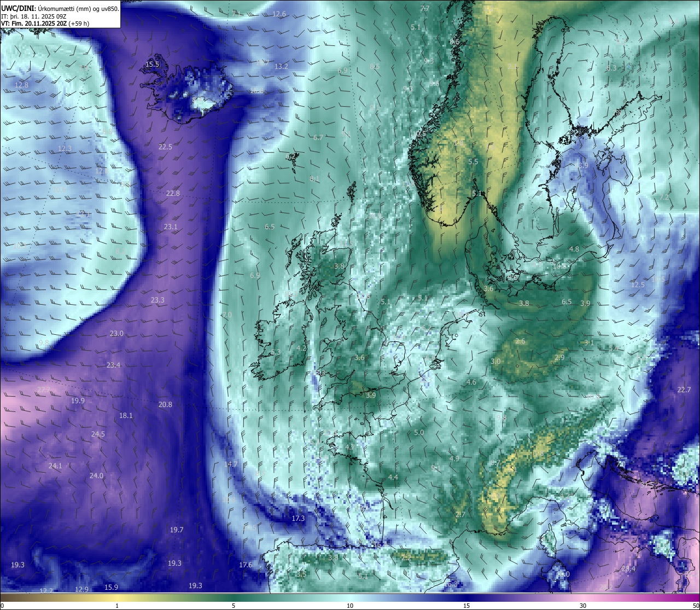Viewport: 700px width, 610px height.
Task: Click the 5.5 value over Norway
Action: [473, 161]
